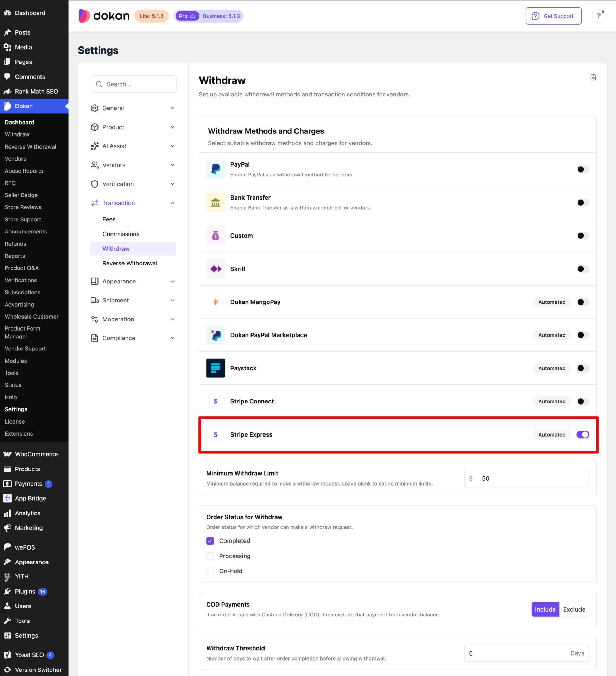This screenshot has height=676, width=616.
Task: Click the Yoast SEO icon in sidebar
Action: point(7,655)
